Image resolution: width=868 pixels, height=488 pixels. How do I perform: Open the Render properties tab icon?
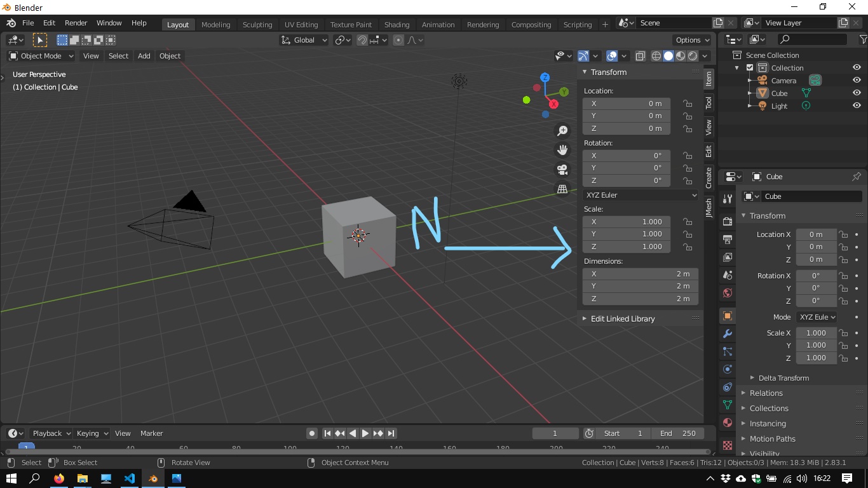728,222
